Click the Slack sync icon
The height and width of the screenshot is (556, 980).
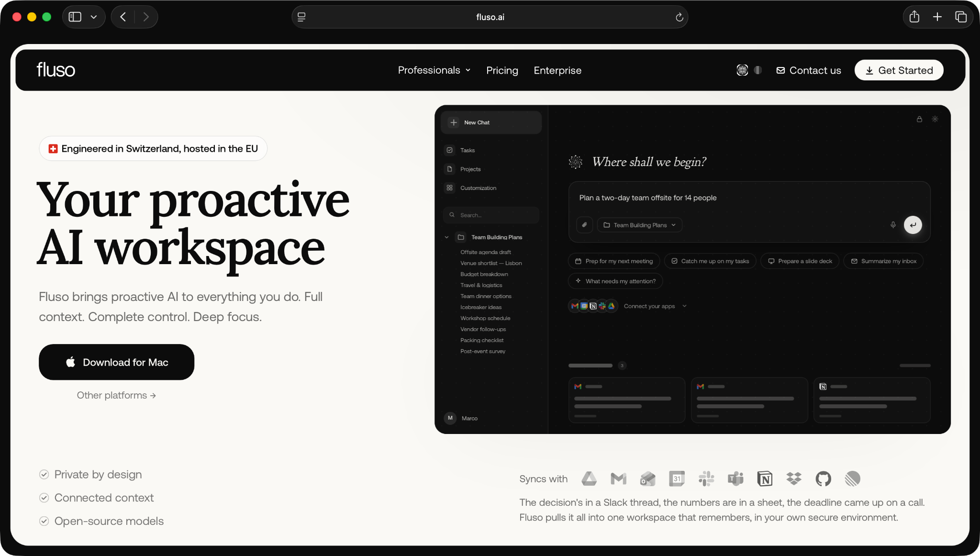(706, 478)
